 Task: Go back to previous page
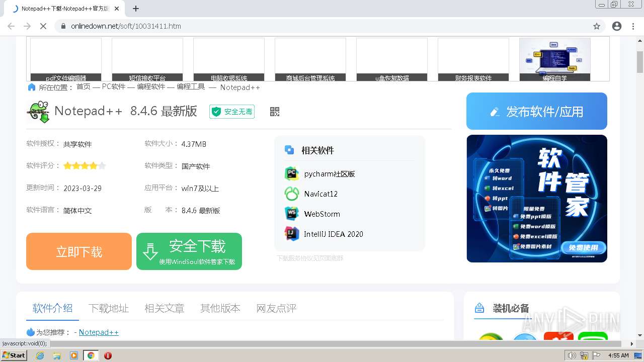pos(11,26)
